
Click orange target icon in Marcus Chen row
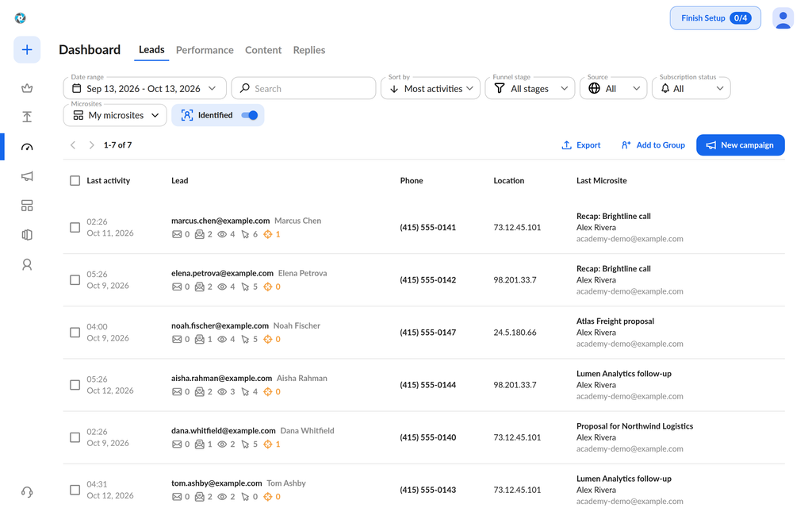coord(268,234)
